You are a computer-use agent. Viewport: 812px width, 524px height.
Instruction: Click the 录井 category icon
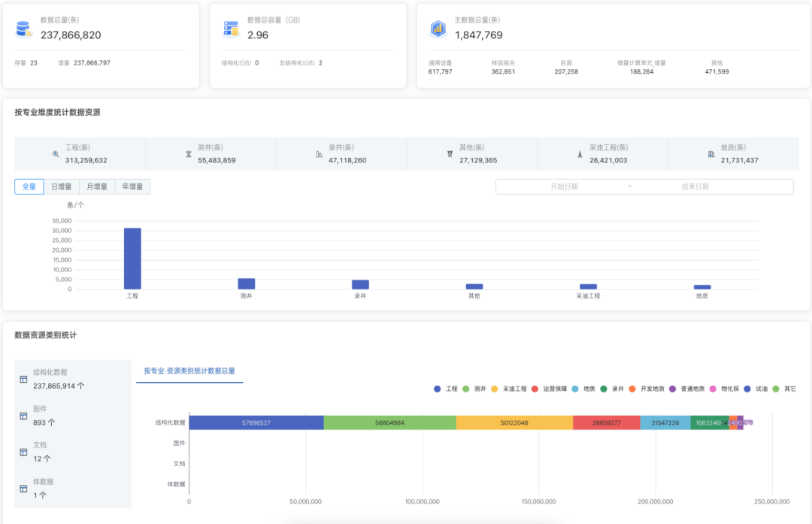[x=319, y=154]
